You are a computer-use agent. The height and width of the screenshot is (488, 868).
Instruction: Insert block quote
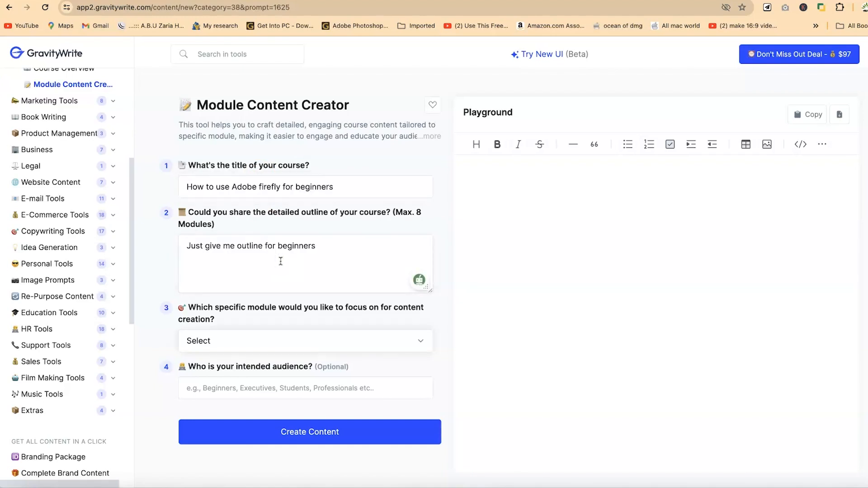coord(594,144)
